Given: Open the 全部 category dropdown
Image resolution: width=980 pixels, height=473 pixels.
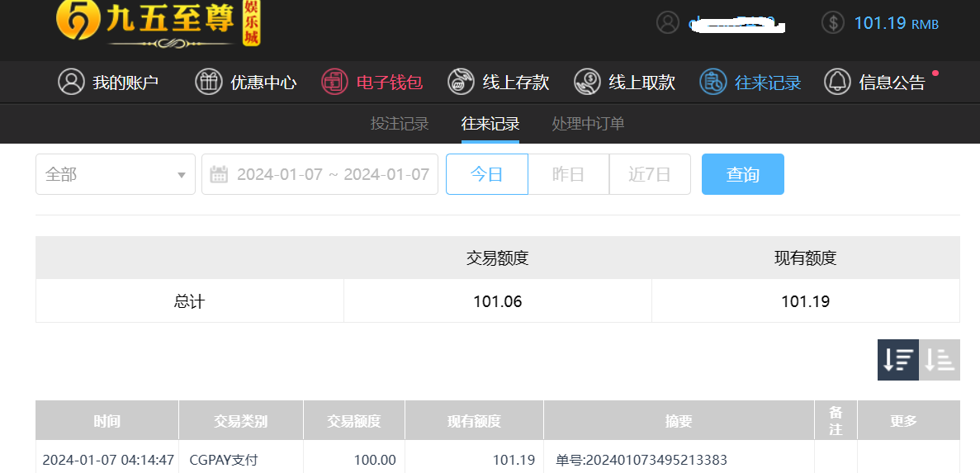Looking at the screenshot, I should pyautogui.click(x=116, y=173).
